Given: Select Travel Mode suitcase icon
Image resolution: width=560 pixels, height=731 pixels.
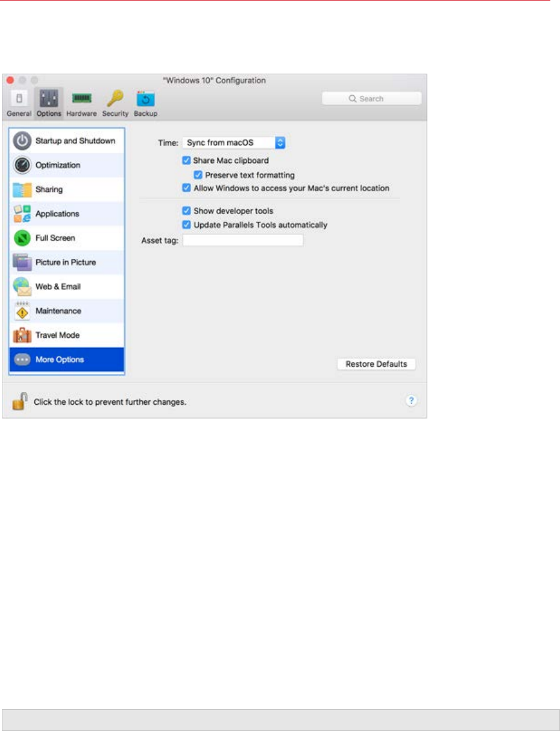Looking at the screenshot, I should coord(22,335).
